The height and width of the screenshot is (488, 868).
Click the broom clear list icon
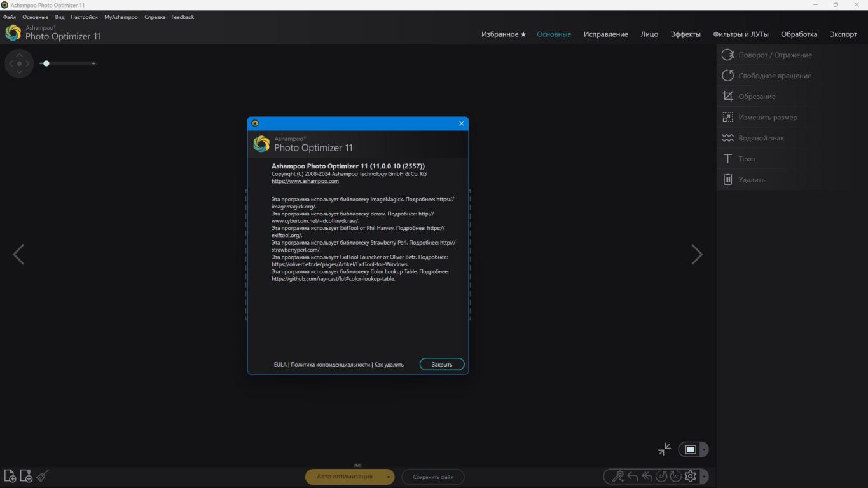coord(43,476)
